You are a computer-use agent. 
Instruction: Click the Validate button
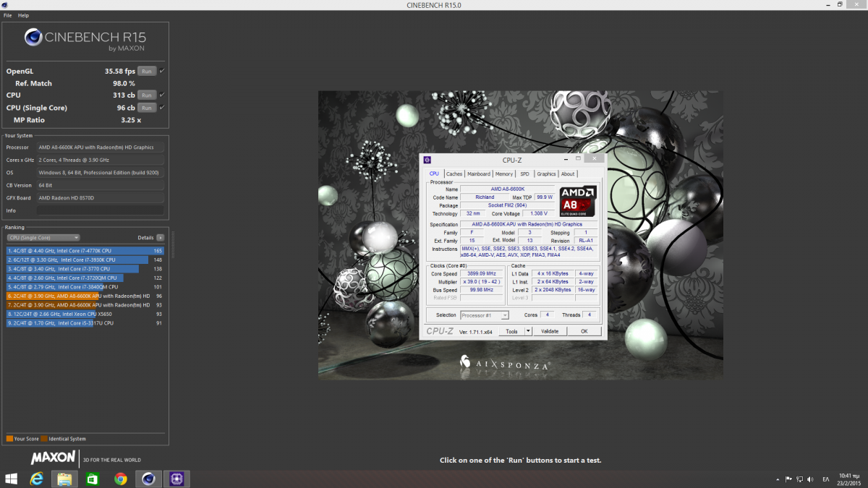[x=550, y=331]
